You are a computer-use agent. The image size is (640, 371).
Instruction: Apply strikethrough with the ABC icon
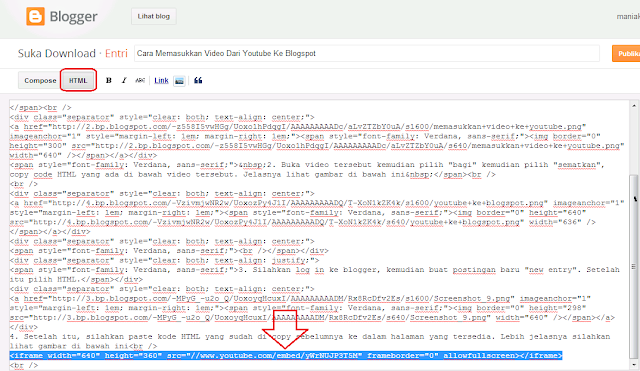(x=140, y=80)
